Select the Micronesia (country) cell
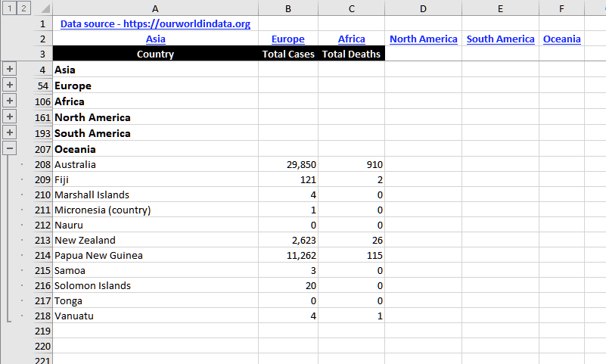This screenshot has height=364, width=606. tap(155, 210)
